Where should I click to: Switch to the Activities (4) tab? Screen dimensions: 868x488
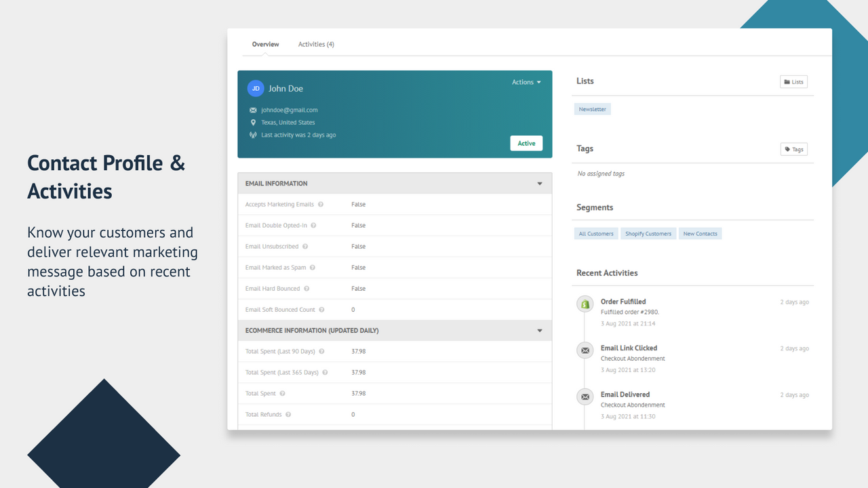[x=316, y=43]
